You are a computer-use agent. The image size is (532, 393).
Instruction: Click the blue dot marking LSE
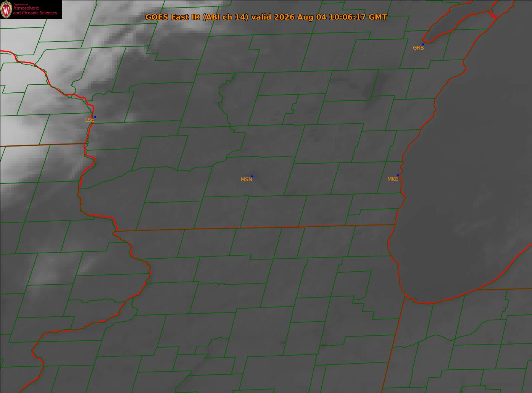[95, 117]
